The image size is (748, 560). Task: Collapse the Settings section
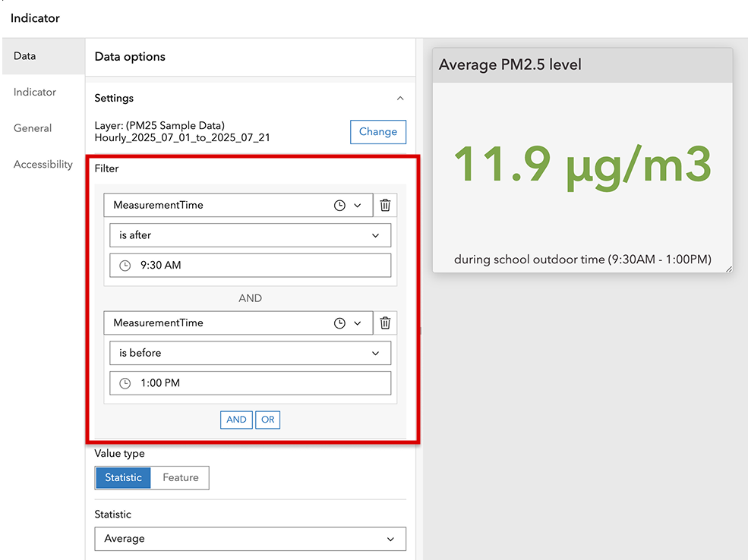pyautogui.click(x=400, y=98)
